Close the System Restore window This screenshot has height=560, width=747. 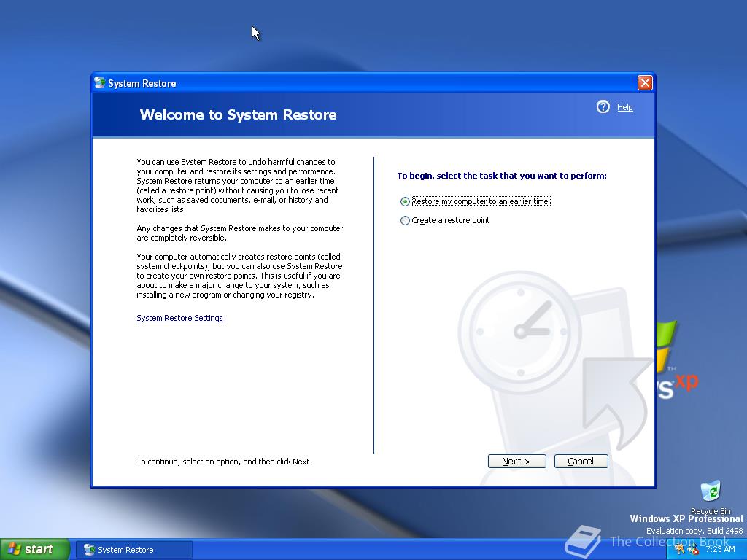(x=645, y=83)
